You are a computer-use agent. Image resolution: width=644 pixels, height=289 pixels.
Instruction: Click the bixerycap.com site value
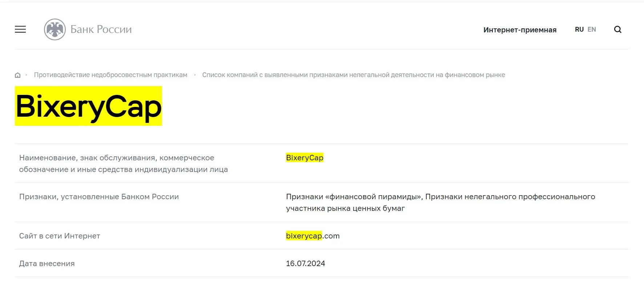click(313, 236)
